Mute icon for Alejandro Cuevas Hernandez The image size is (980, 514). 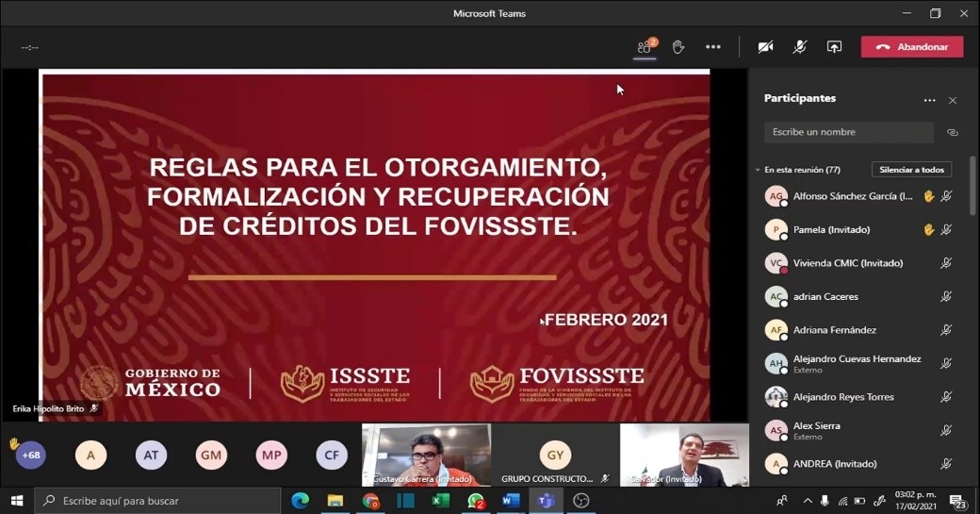click(x=947, y=363)
